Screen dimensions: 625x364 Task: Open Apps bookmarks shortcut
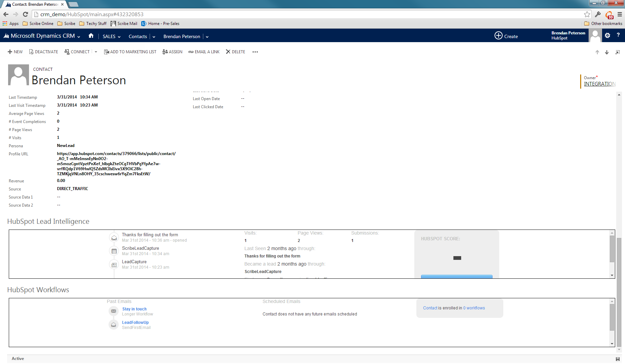click(10, 24)
